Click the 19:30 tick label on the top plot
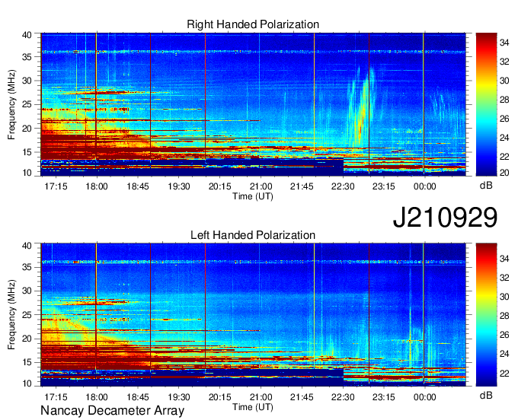518x420 pixels. click(x=179, y=186)
